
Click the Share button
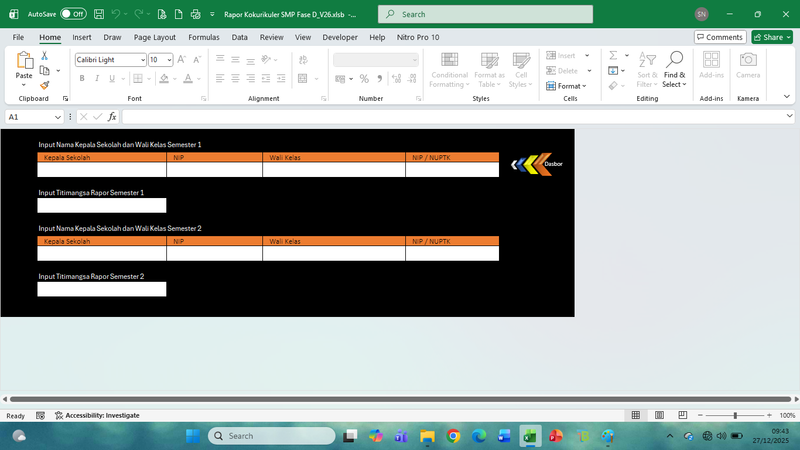(x=772, y=37)
